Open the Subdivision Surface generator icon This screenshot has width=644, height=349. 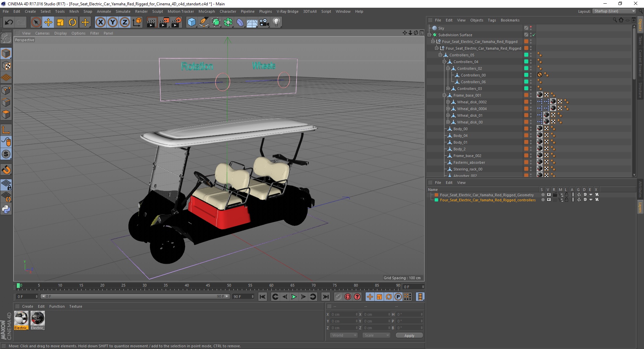(216, 22)
